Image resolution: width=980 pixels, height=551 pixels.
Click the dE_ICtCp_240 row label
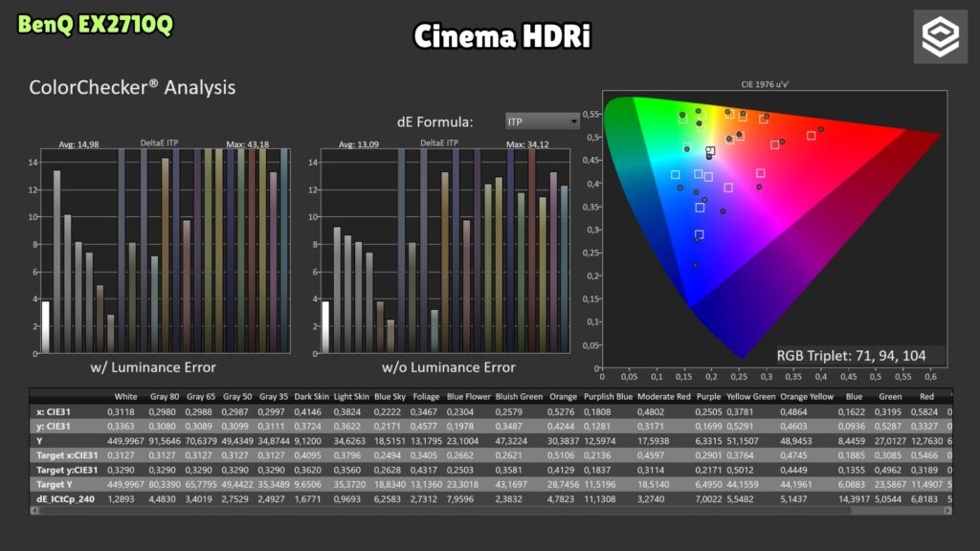pos(65,499)
